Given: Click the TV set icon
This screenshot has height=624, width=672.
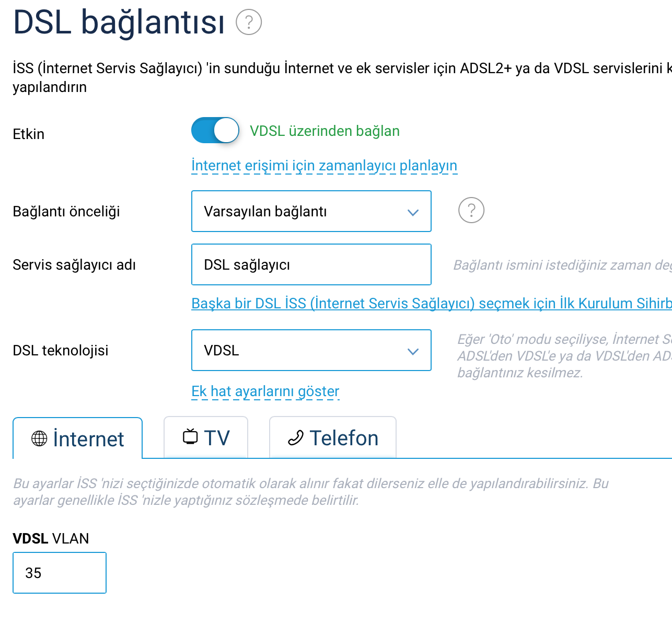Looking at the screenshot, I should click(x=190, y=436).
